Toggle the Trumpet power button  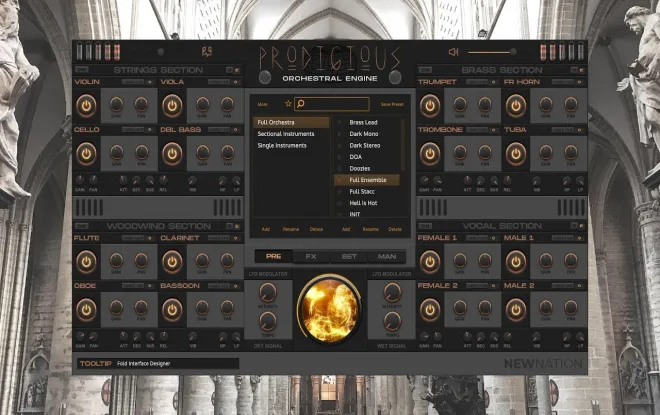point(430,106)
